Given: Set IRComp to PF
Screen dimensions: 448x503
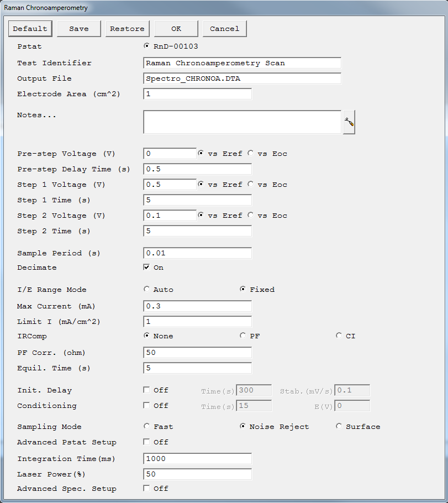Looking at the screenshot, I should coord(243,335).
